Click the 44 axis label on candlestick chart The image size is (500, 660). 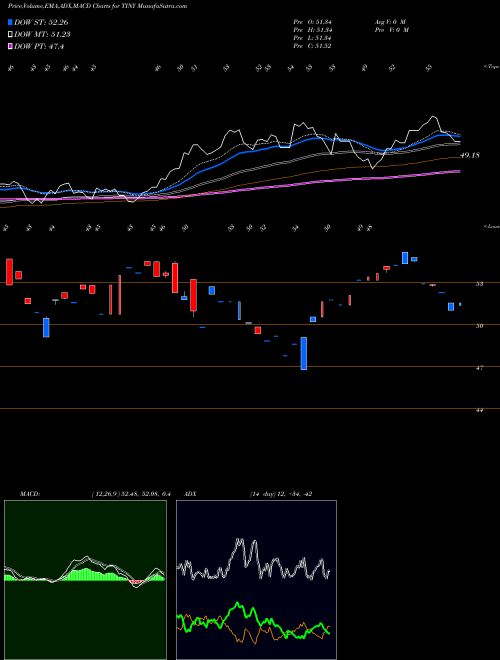[479, 410]
